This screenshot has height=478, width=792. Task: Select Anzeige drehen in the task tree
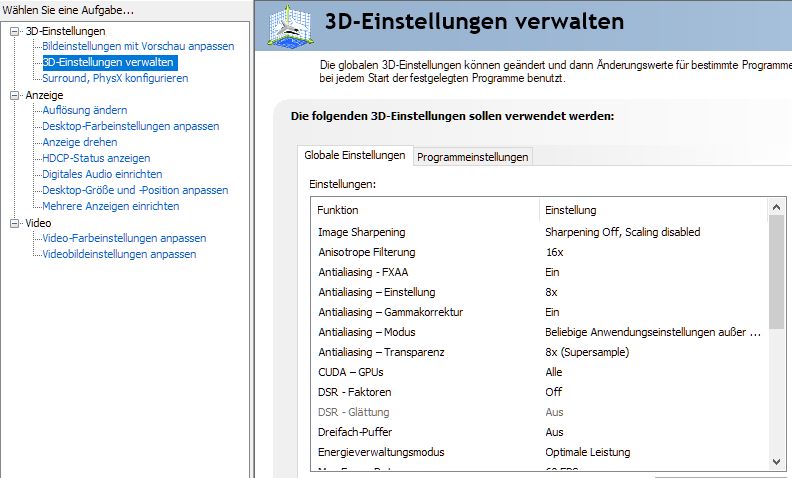pyautogui.click(x=81, y=142)
